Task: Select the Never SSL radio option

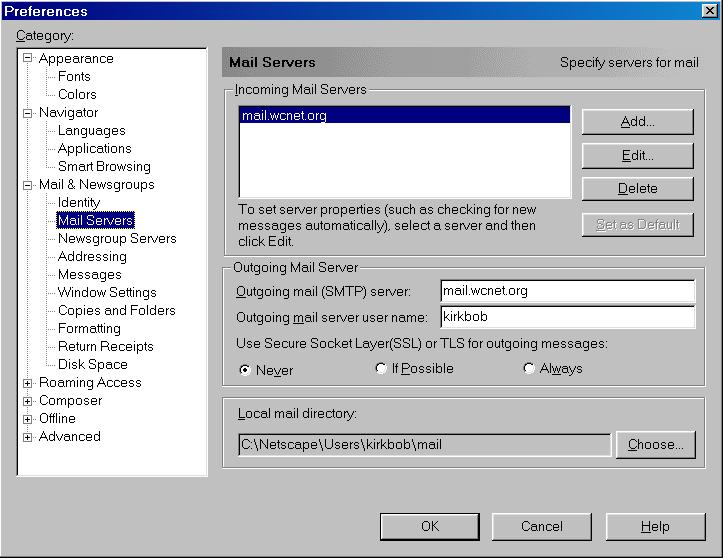Action: pyautogui.click(x=245, y=369)
